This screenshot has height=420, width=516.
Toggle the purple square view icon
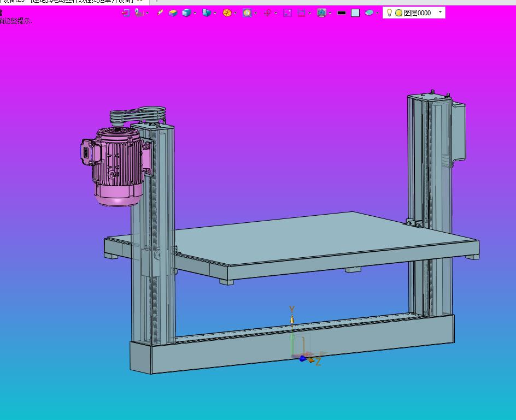(288, 13)
